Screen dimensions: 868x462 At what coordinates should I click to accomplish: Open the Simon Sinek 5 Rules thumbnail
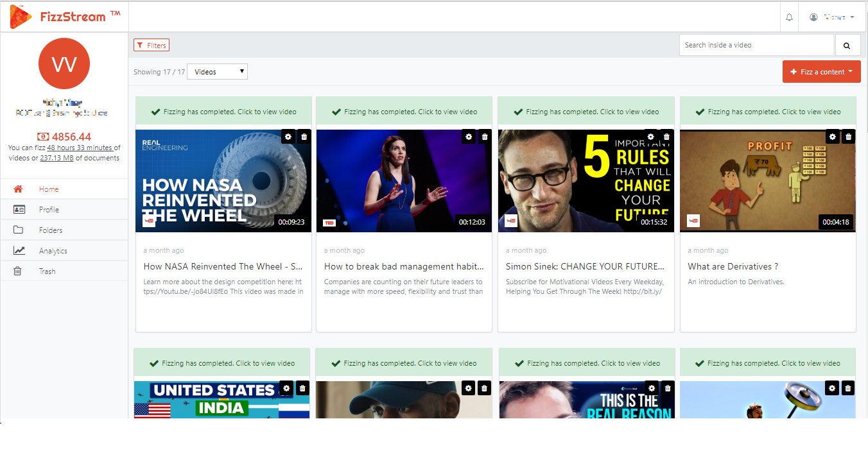tap(586, 183)
